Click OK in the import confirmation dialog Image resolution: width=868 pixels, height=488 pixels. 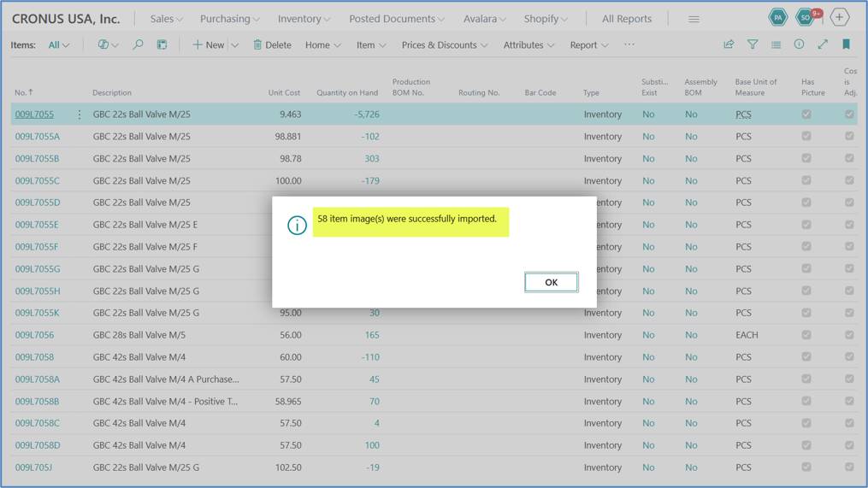click(551, 282)
